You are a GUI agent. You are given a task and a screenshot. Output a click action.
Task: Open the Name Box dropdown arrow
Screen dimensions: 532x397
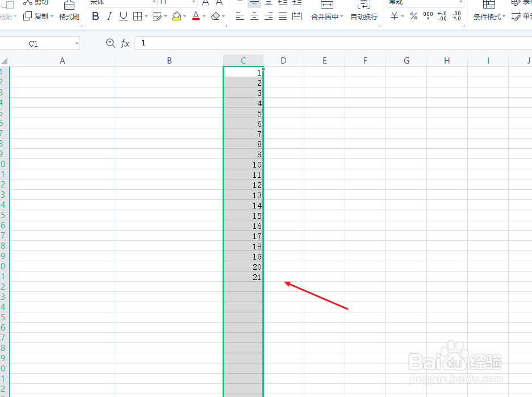(x=77, y=43)
